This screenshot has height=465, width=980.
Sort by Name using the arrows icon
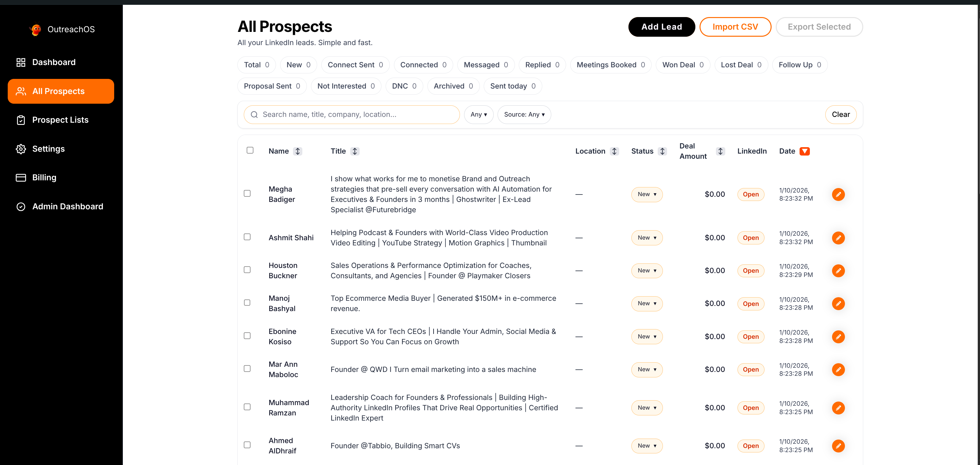[x=298, y=151]
